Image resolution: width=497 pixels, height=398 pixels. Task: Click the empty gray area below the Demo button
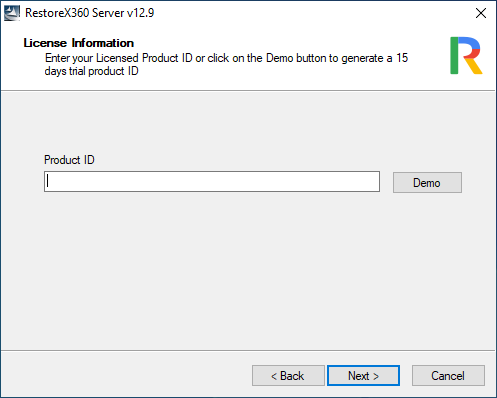click(x=427, y=267)
